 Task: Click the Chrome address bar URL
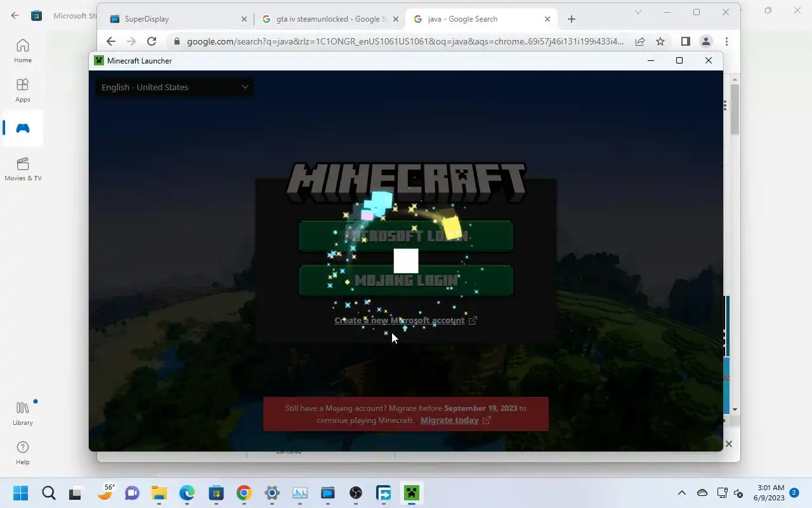[405, 41]
